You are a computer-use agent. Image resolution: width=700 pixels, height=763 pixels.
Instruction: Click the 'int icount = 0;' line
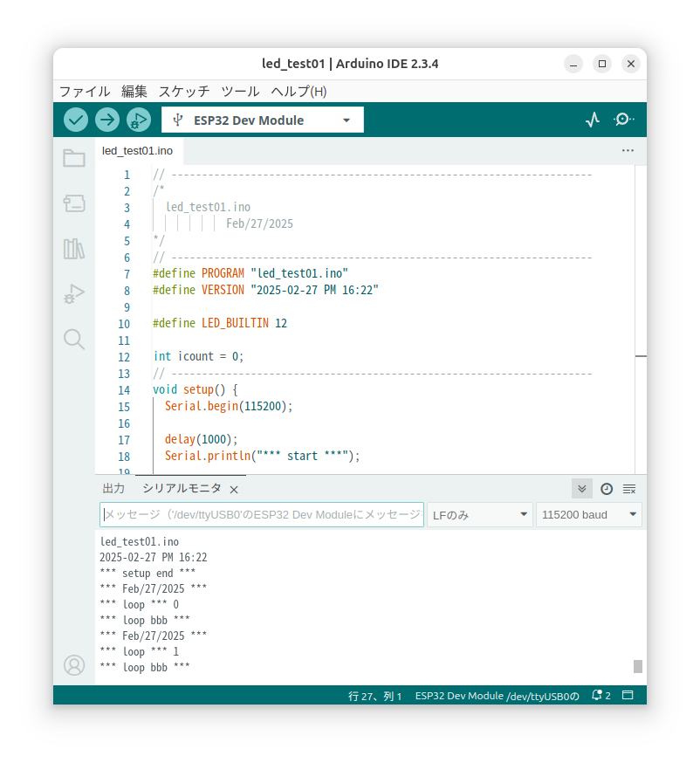tap(198, 356)
